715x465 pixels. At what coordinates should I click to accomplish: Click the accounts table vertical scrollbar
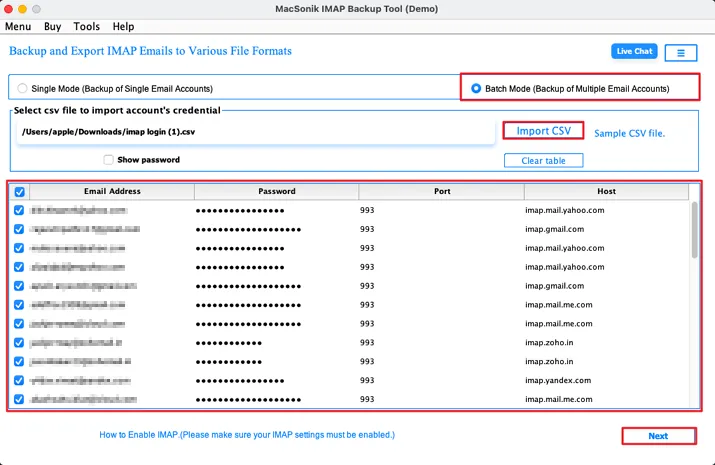pyautogui.click(x=694, y=230)
